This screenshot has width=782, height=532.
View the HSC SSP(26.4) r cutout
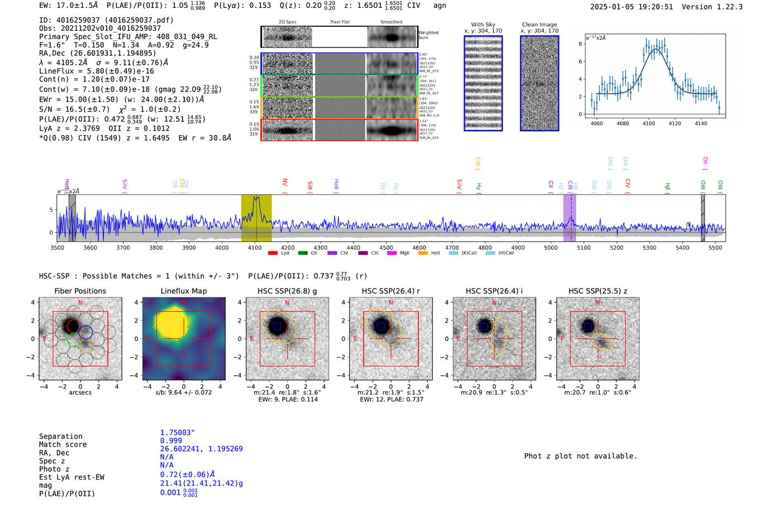click(390, 339)
